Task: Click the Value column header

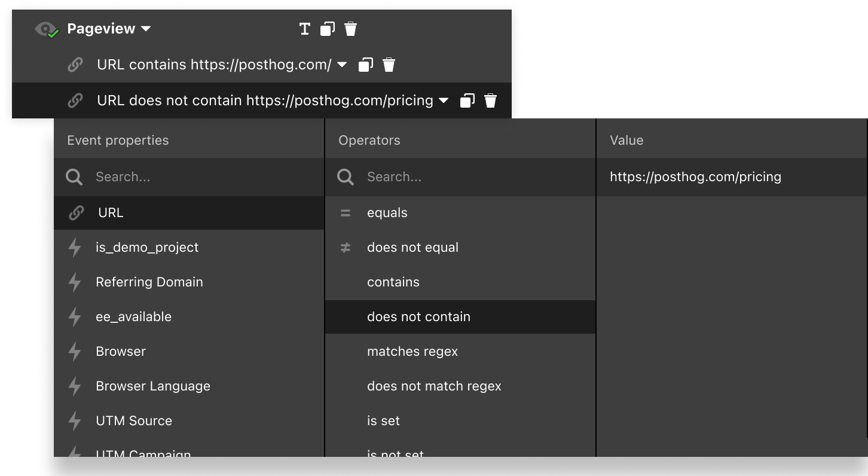Action: click(x=626, y=141)
